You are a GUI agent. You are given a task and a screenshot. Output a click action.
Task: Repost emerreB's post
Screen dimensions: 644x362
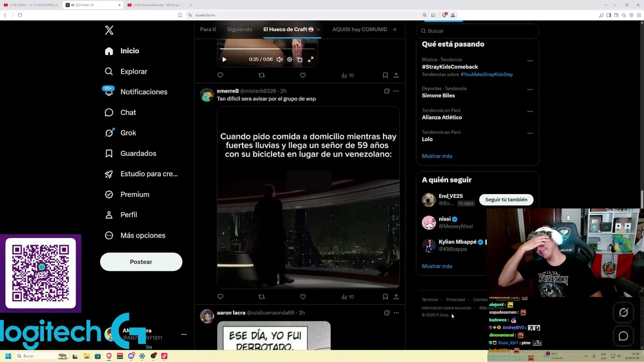click(x=262, y=297)
